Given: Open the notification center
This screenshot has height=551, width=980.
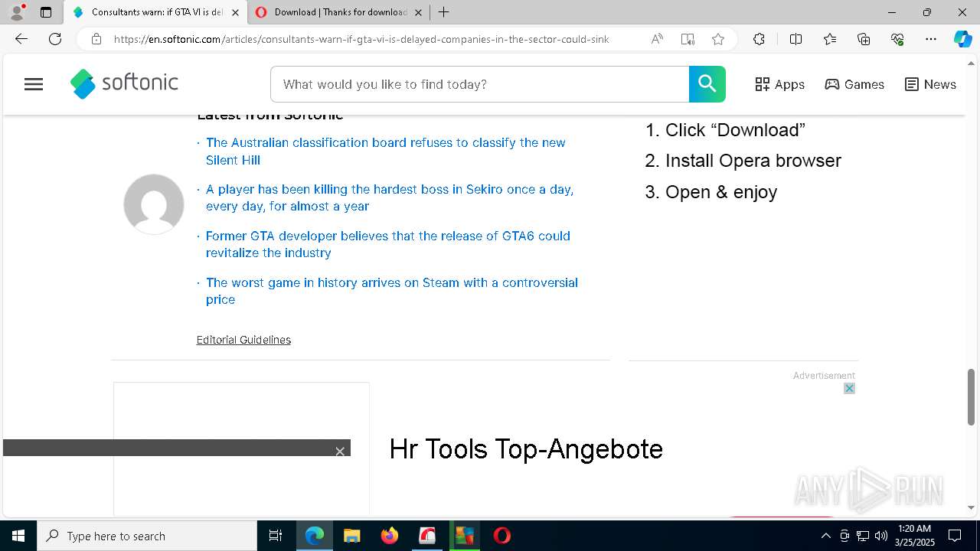Looking at the screenshot, I should point(955,536).
